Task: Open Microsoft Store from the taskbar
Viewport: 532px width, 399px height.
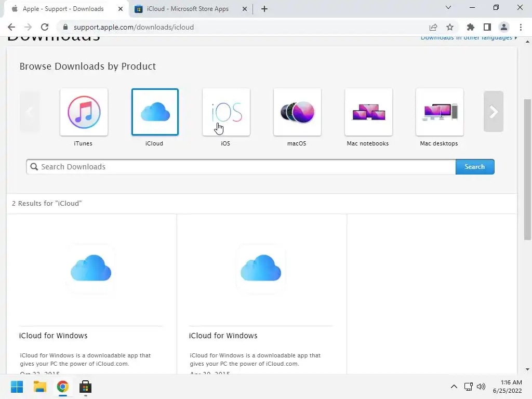Action: click(86, 387)
